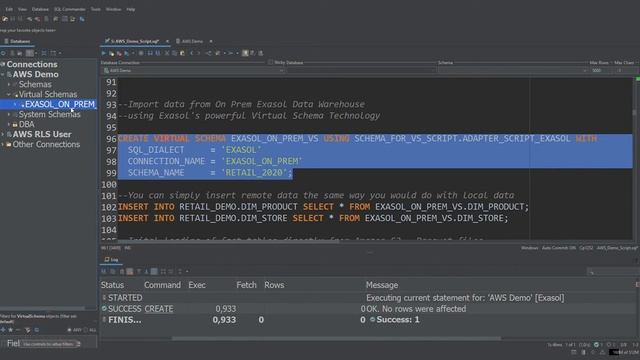Open the Tools menu

pos(96,9)
